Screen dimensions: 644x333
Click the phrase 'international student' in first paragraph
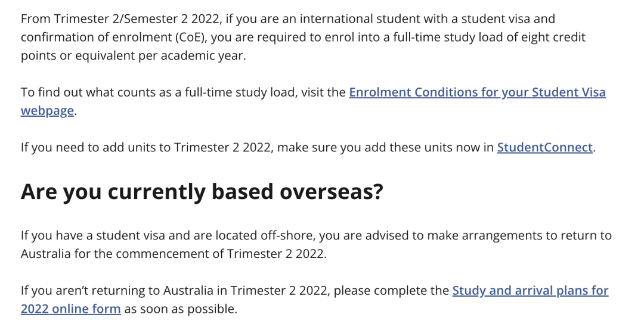point(336,19)
